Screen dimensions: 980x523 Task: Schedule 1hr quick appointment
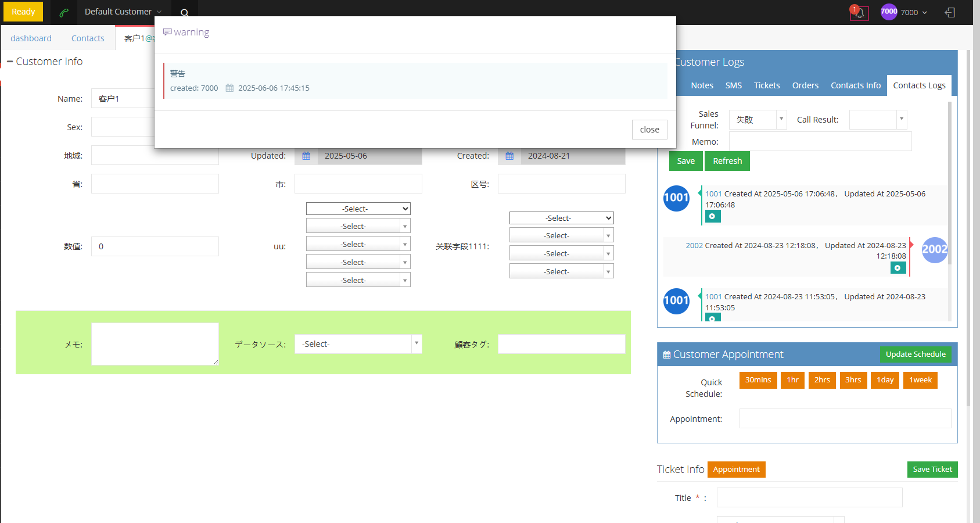coord(792,380)
